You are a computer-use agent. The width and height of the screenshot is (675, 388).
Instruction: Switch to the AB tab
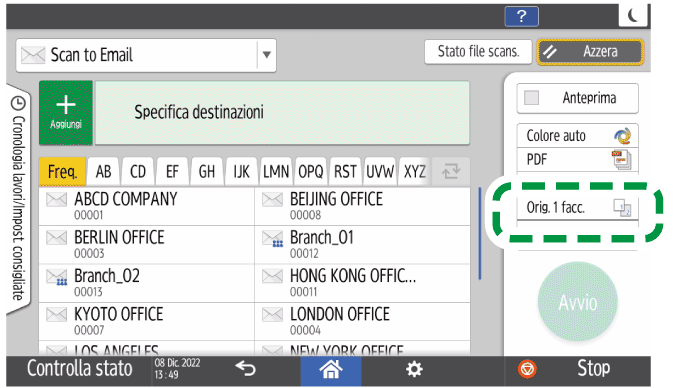[103, 172]
